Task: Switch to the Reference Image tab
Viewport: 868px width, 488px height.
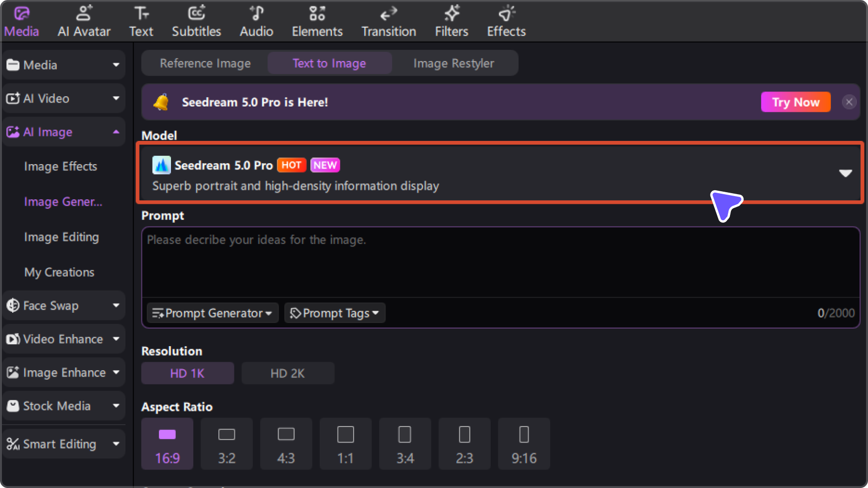Action: point(205,63)
